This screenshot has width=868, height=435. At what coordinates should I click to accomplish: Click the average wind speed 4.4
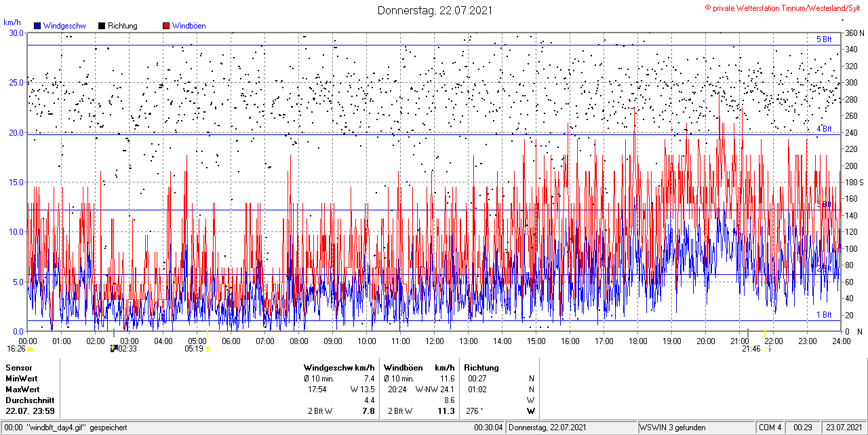369,400
